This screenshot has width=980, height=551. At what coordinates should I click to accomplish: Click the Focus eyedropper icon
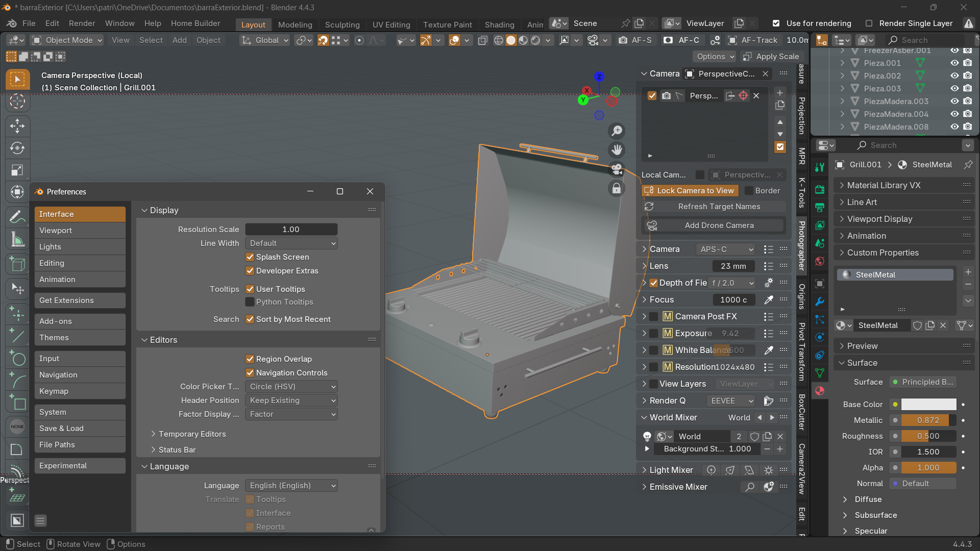click(x=768, y=300)
